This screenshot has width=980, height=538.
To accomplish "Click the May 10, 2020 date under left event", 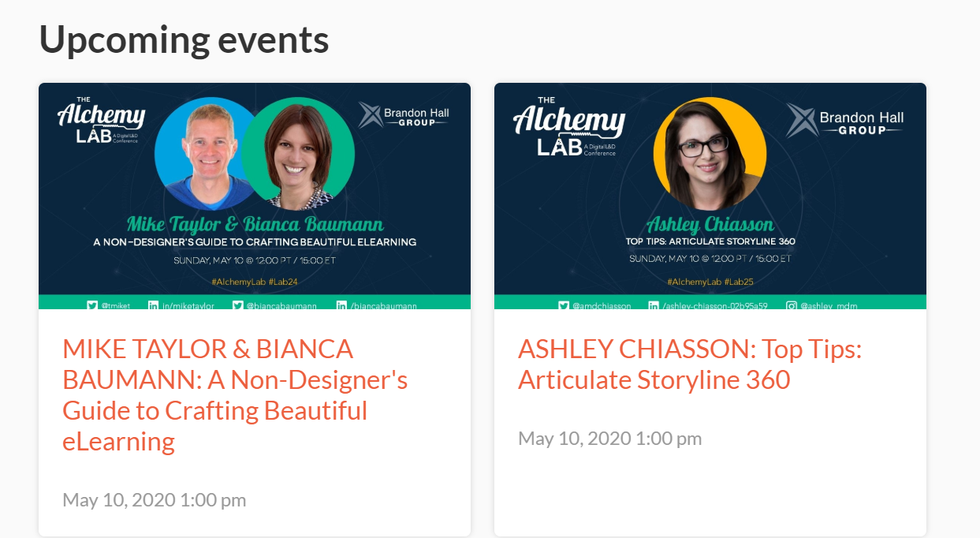I will (154, 499).
